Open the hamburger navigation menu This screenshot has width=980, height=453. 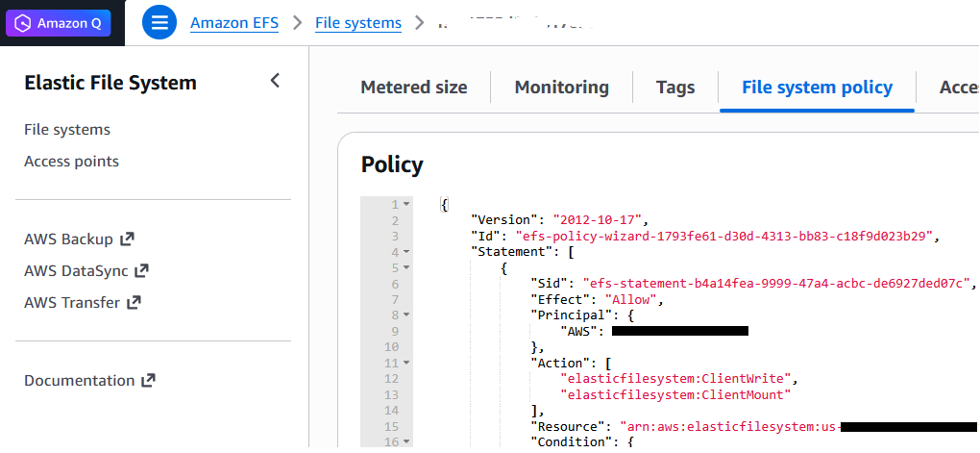160,22
